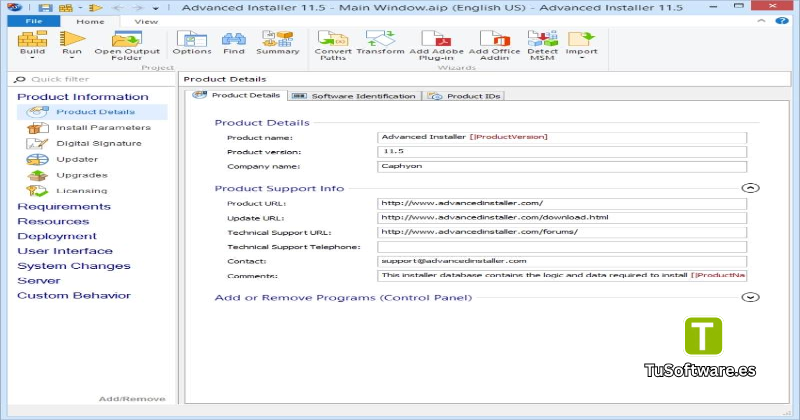Open quick access customize dropdown

coord(156,8)
